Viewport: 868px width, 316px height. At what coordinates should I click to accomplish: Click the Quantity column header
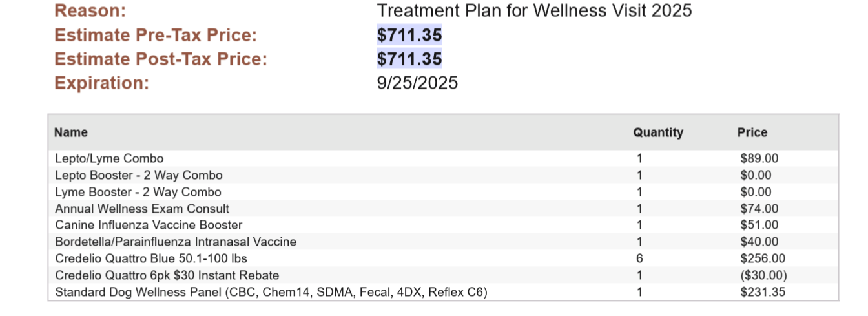point(658,132)
